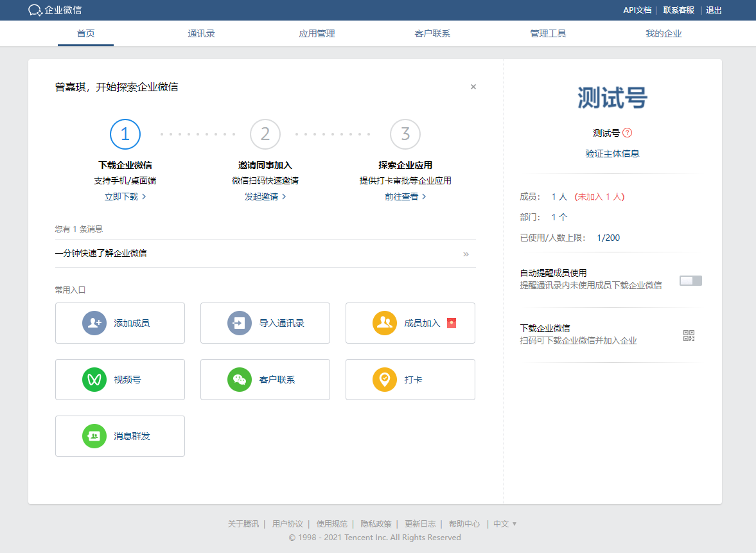The height and width of the screenshot is (553, 756).
Task: Click the 客户联系 shortcut button label
Action: click(x=277, y=380)
